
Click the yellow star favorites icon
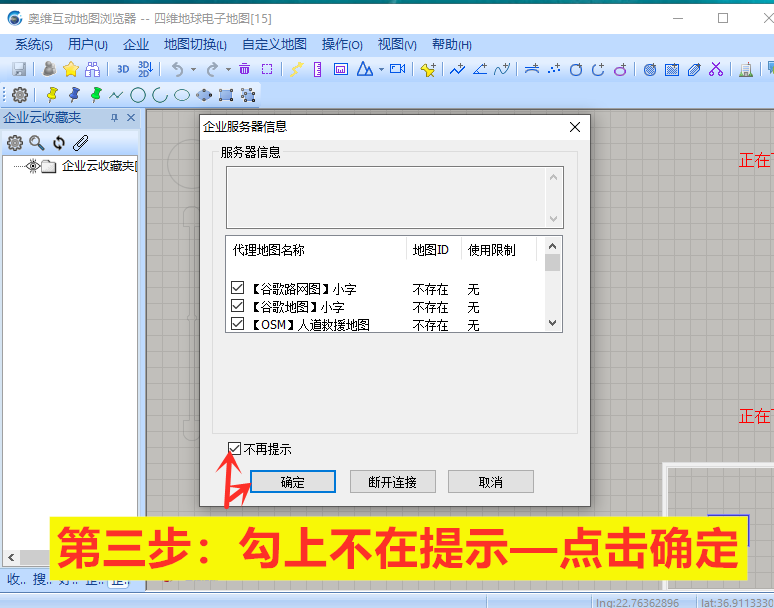tap(70, 69)
